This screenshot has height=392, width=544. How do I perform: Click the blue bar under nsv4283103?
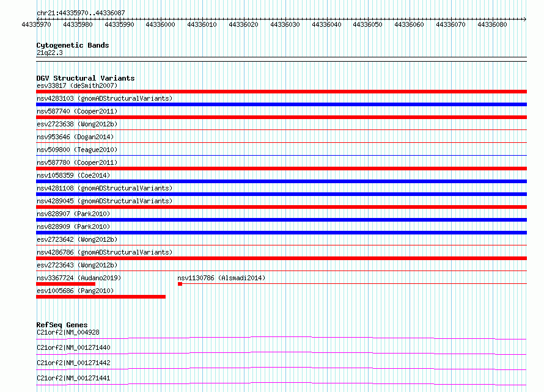[281, 104]
